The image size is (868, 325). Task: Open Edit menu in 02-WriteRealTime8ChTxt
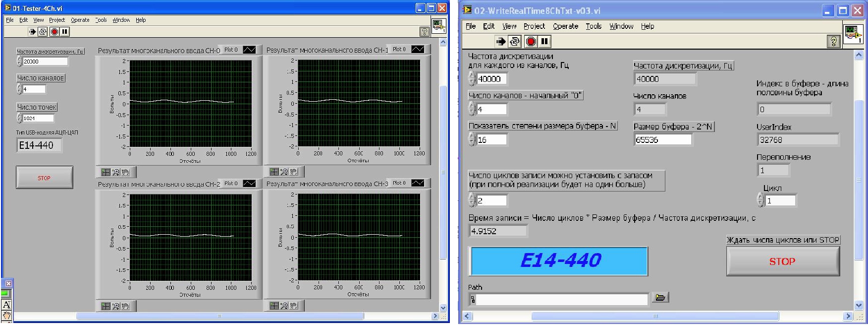(x=488, y=26)
